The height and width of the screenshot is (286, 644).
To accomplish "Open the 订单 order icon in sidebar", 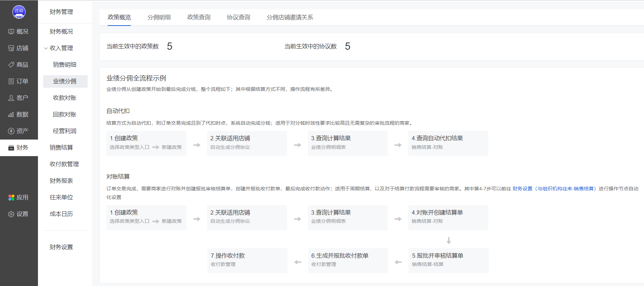I will (x=11, y=81).
